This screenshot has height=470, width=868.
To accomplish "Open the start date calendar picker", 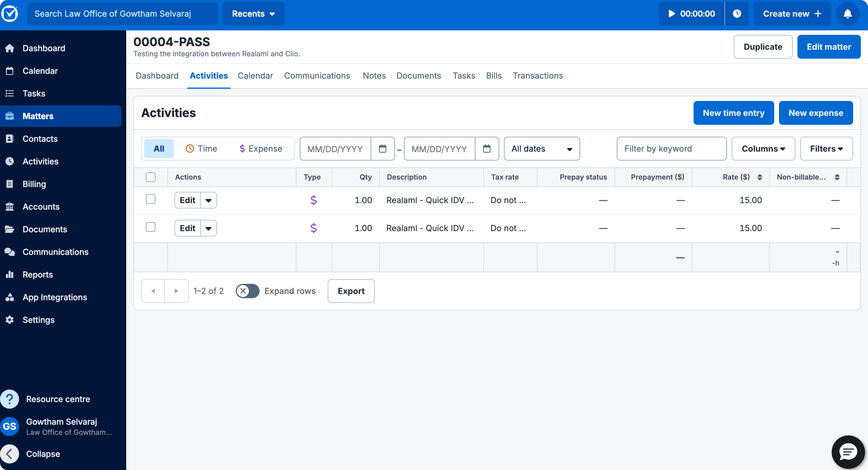I will (383, 149).
